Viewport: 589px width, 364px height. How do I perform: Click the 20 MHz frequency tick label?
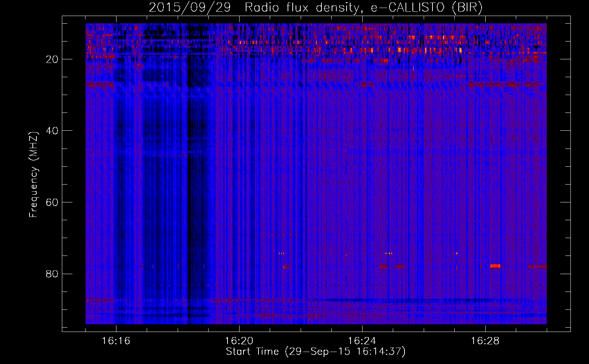[x=52, y=59]
